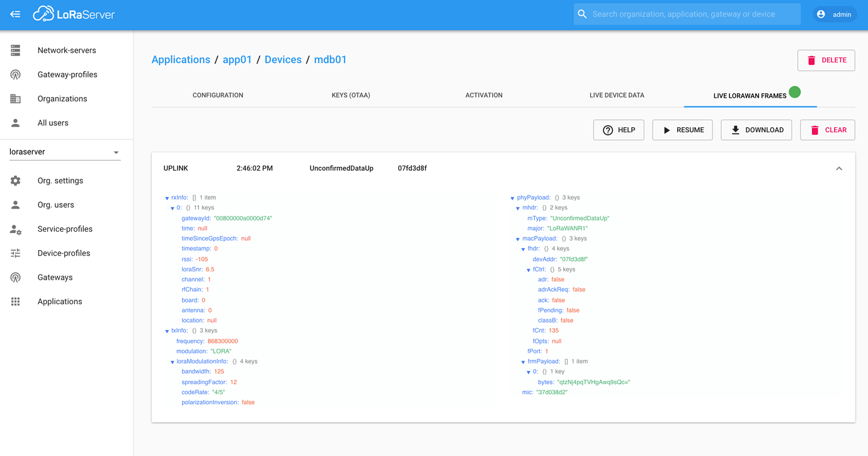The image size is (868, 456).
Task: Collapse the sidebar with the arrow icon
Action: click(x=15, y=14)
